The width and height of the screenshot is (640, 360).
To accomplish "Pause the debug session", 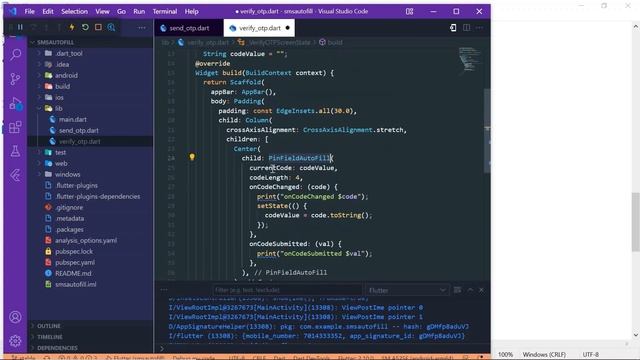I will pos(20,27).
